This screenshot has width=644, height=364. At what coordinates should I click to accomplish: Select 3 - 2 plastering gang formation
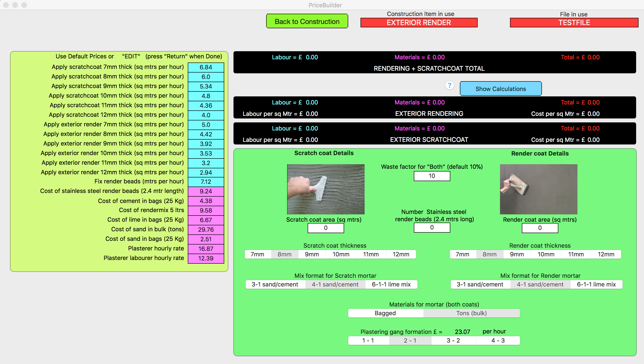click(453, 341)
